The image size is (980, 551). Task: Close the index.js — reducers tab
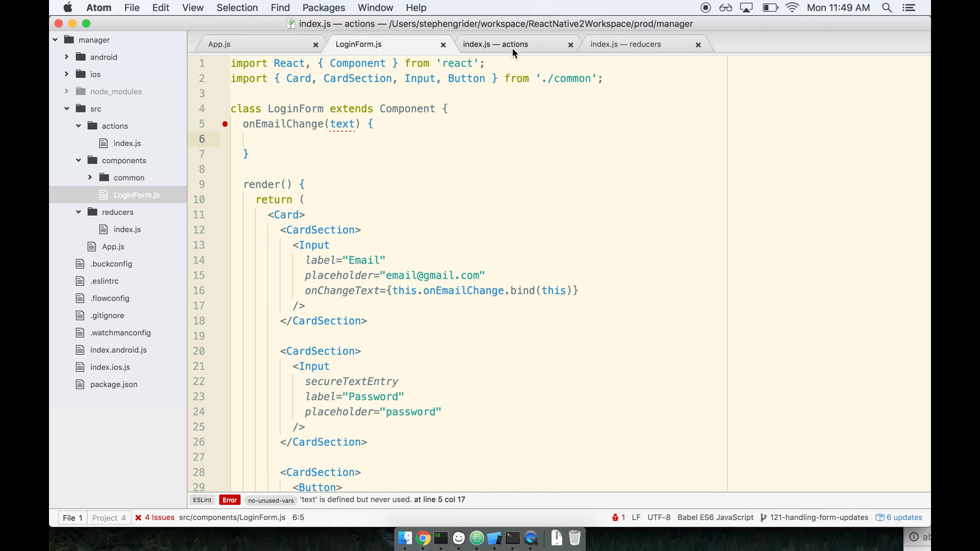coord(698,45)
